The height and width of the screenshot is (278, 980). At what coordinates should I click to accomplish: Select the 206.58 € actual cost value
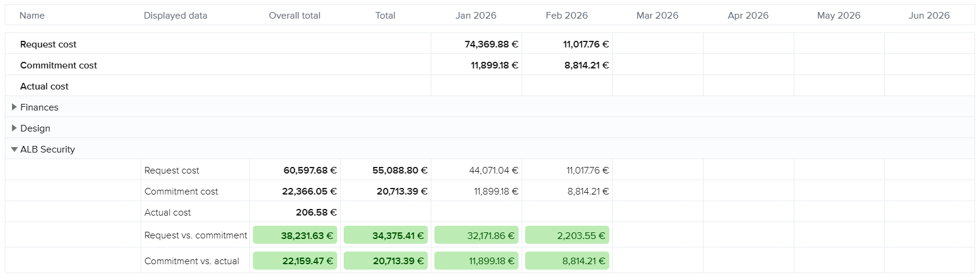click(316, 213)
